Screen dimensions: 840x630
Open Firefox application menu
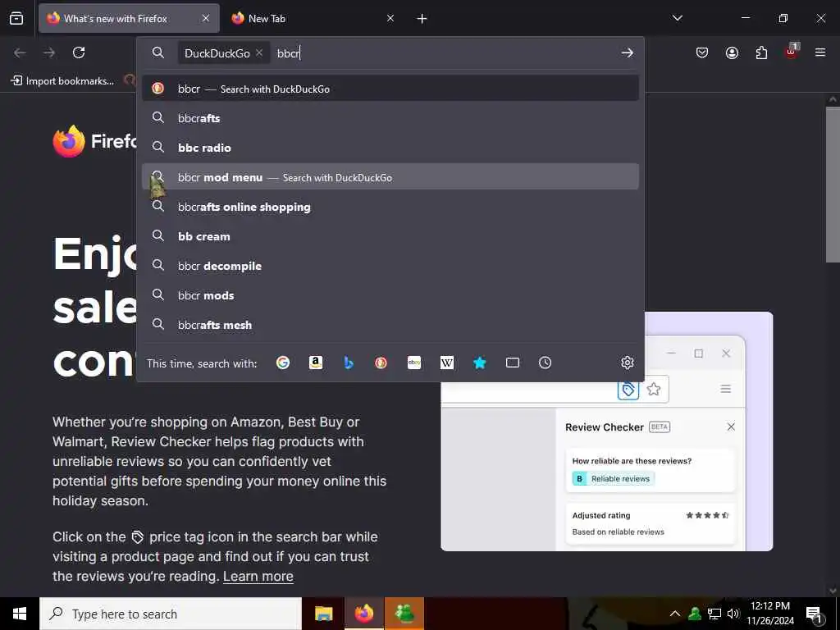click(820, 52)
